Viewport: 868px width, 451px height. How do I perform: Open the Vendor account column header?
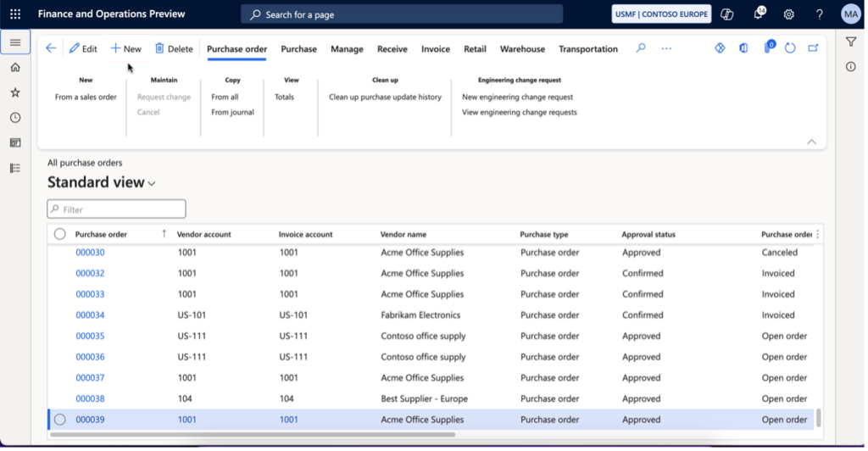pyautogui.click(x=203, y=234)
